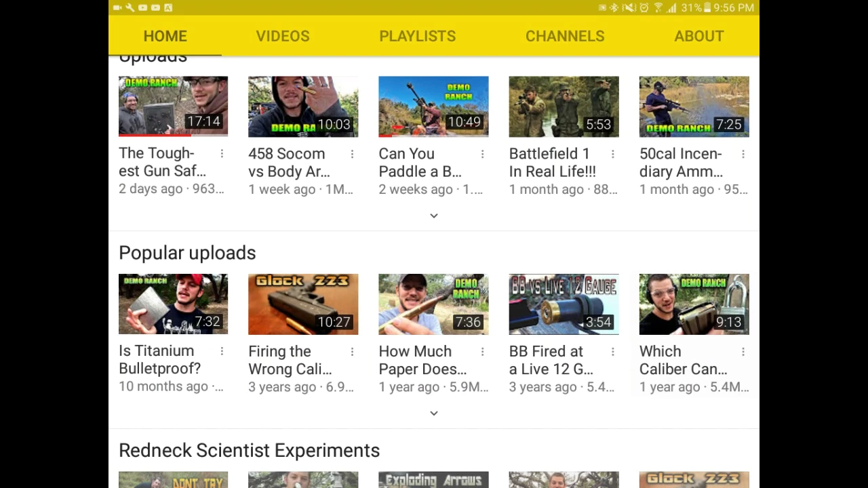Open 'How Much Paper Does...' title
868x488 pixels.
[x=422, y=360]
